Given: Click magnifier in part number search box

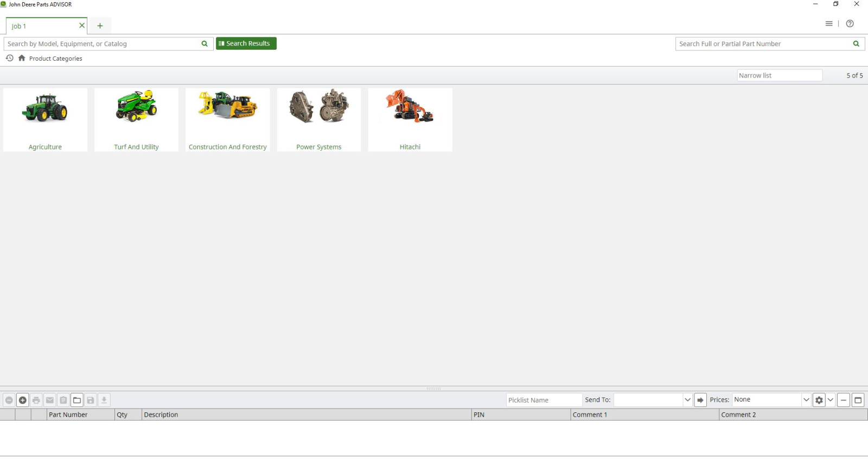Looking at the screenshot, I should (856, 44).
